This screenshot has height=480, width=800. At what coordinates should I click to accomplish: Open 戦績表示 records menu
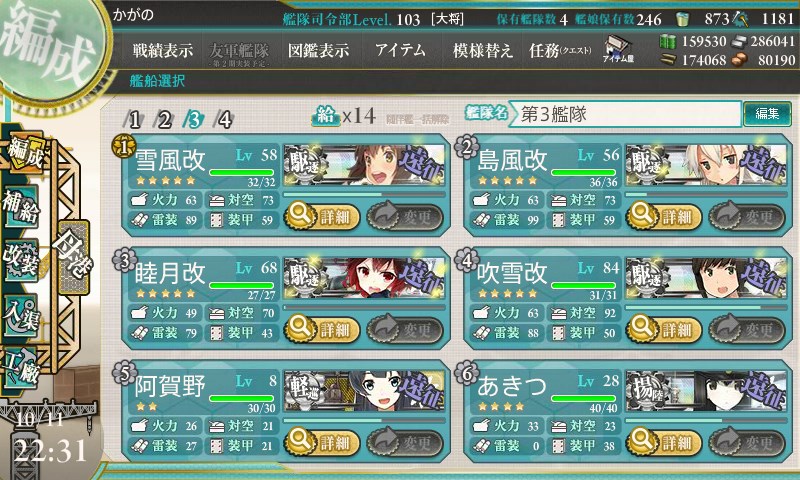point(163,50)
